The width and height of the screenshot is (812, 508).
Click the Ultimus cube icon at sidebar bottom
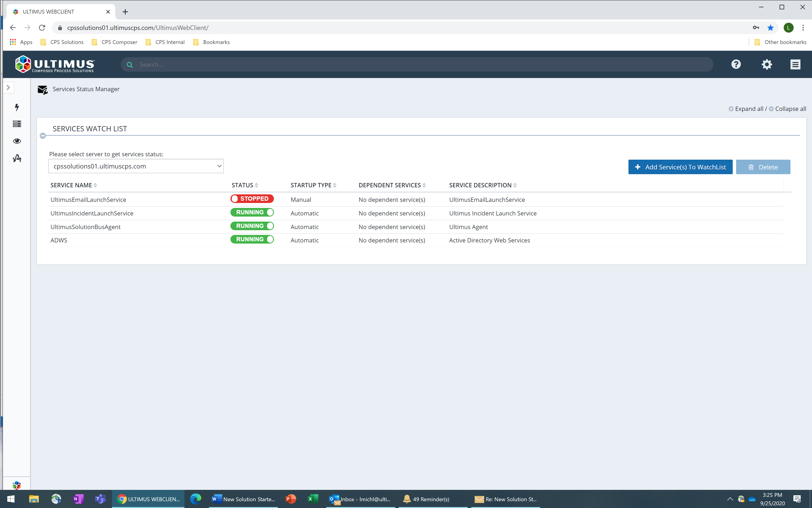coord(17,485)
